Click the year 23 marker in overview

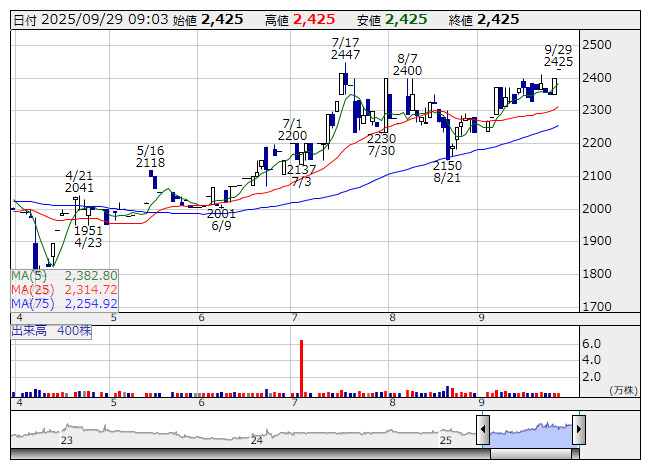click(x=67, y=440)
